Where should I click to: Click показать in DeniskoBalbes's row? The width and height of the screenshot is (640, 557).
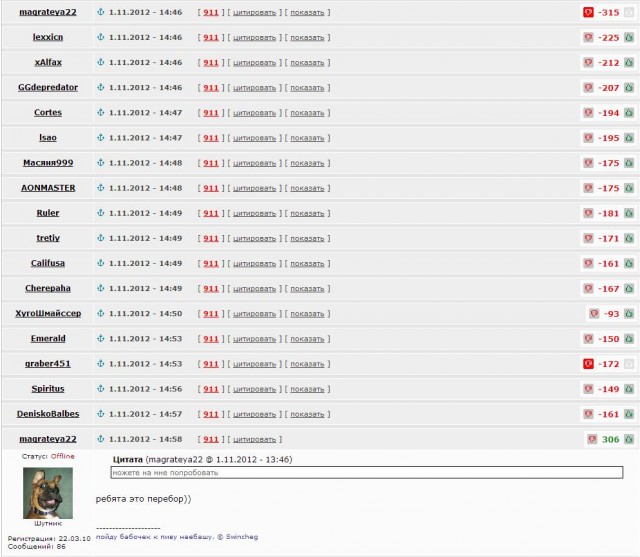[307, 414]
